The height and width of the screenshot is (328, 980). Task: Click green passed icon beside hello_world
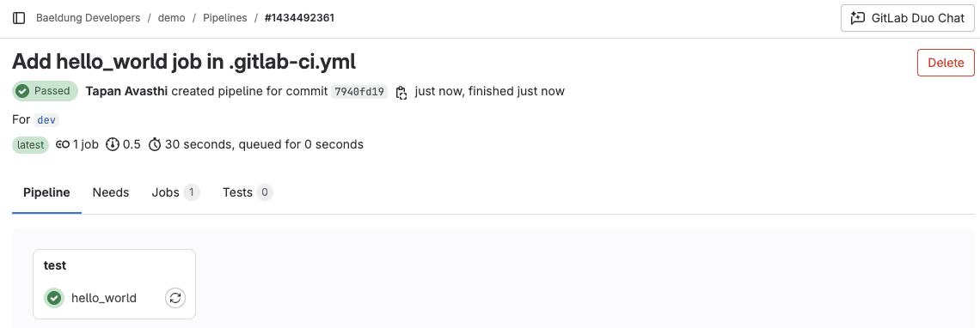pyautogui.click(x=54, y=298)
